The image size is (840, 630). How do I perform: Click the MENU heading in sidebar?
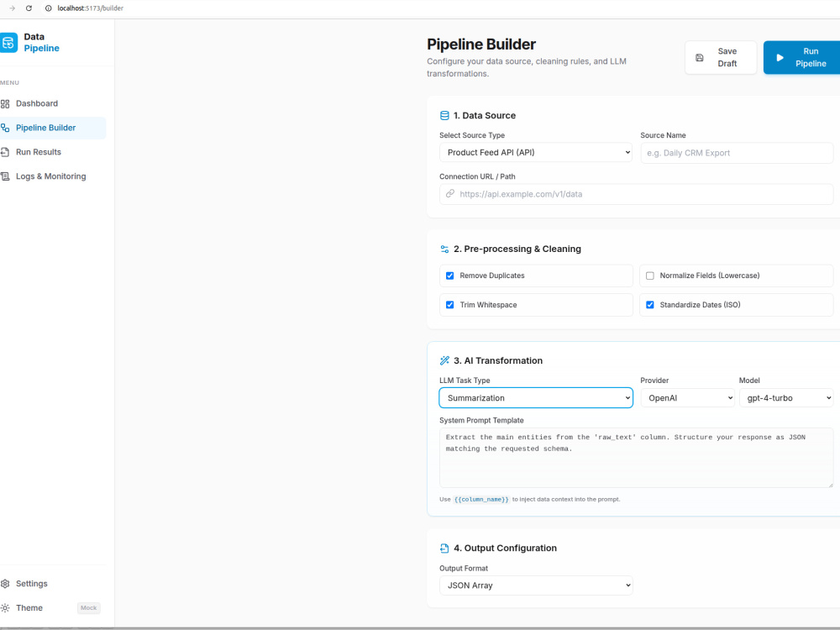pyautogui.click(x=9, y=83)
